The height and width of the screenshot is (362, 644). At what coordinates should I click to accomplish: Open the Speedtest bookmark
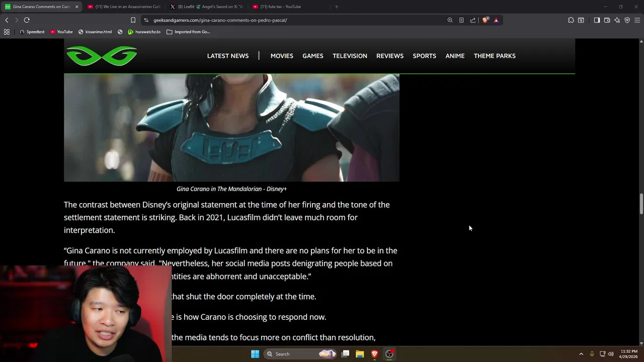click(x=32, y=32)
